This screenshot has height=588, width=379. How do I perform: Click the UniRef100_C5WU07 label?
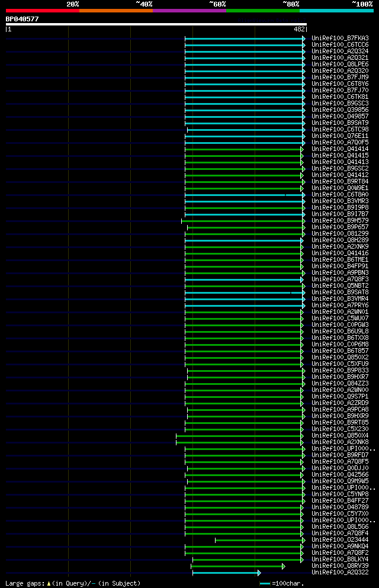point(340,319)
